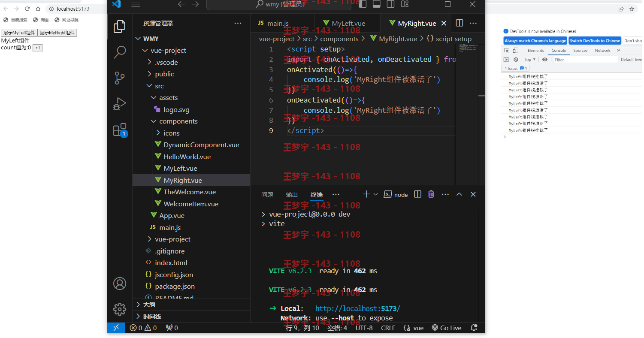
Task: Split the terminal panel
Action: tap(417, 194)
